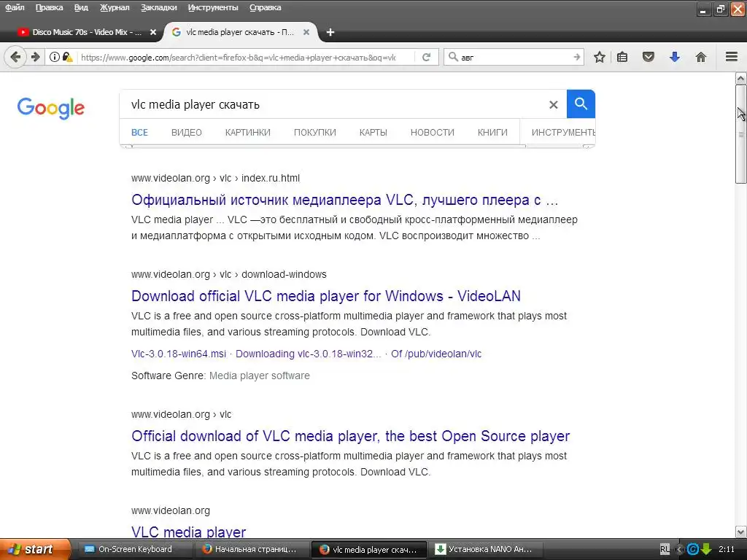
Task: Show bookmarks list icon
Action: coord(622,57)
